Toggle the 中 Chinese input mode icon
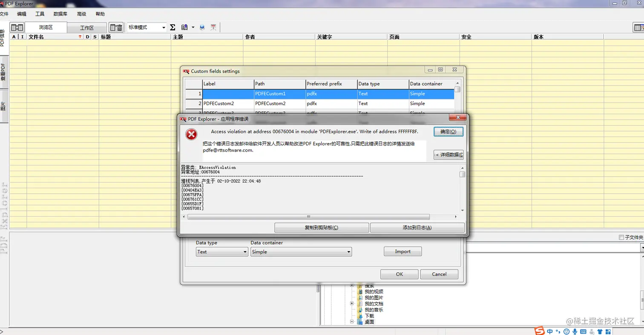This screenshot has width=644, height=335. point(550,331)
